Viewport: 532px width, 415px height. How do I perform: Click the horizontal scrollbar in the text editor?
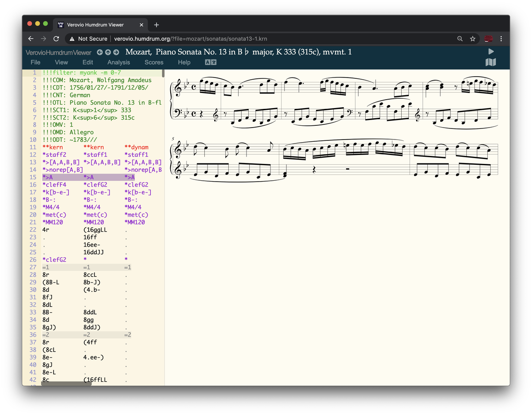(x=66, y=383)
